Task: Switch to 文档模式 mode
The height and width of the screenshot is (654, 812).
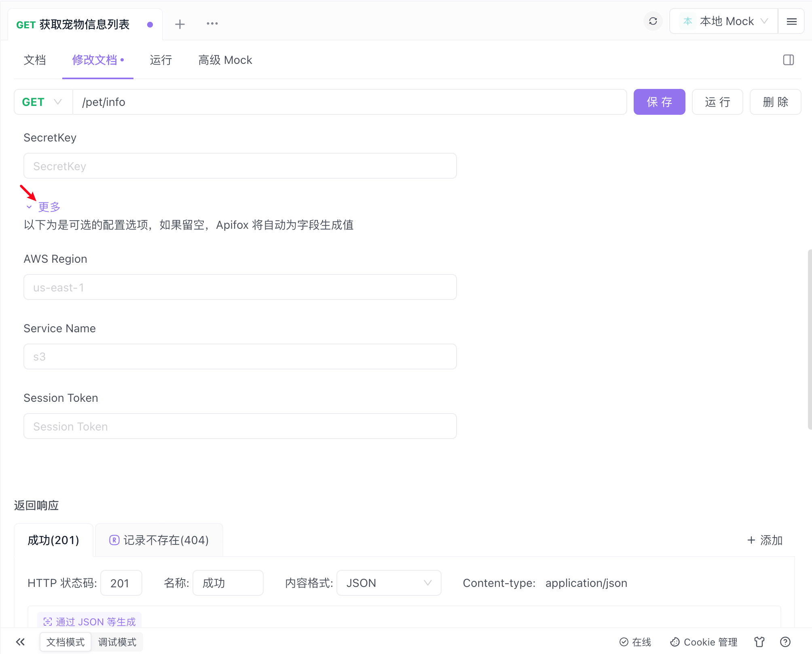Action: pos(66,642)
